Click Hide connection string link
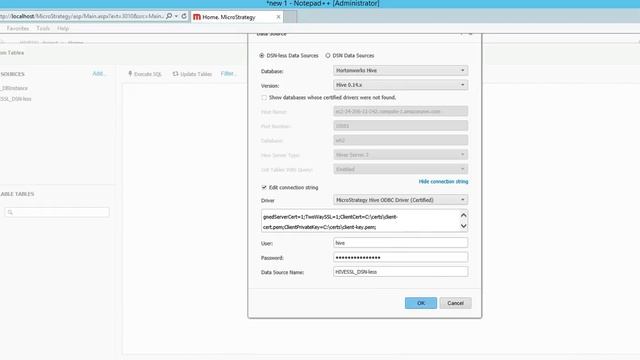640x360 pixels. [x=443, y=181]
